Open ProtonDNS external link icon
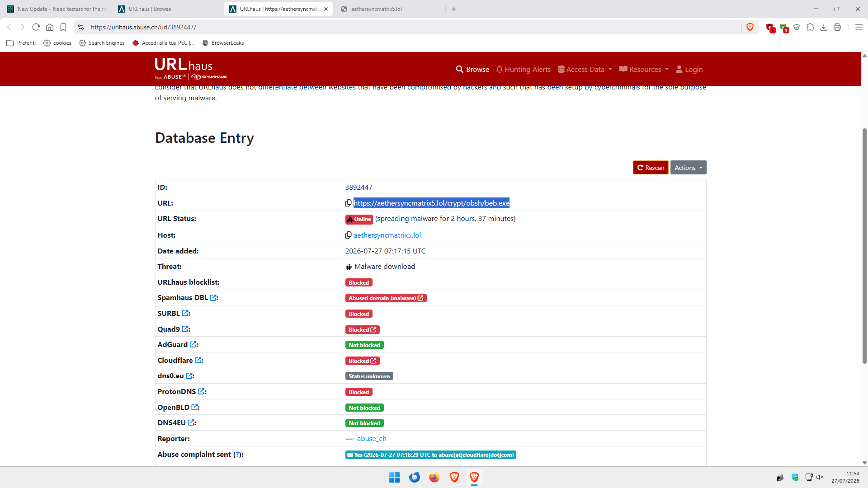This screenshot has height=488, width=868. (x=201, y=391)
